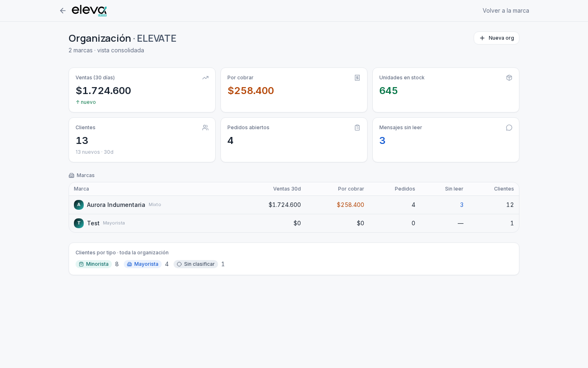
Task: Click the 3 unread messages count in card
Action: [382, 141]
